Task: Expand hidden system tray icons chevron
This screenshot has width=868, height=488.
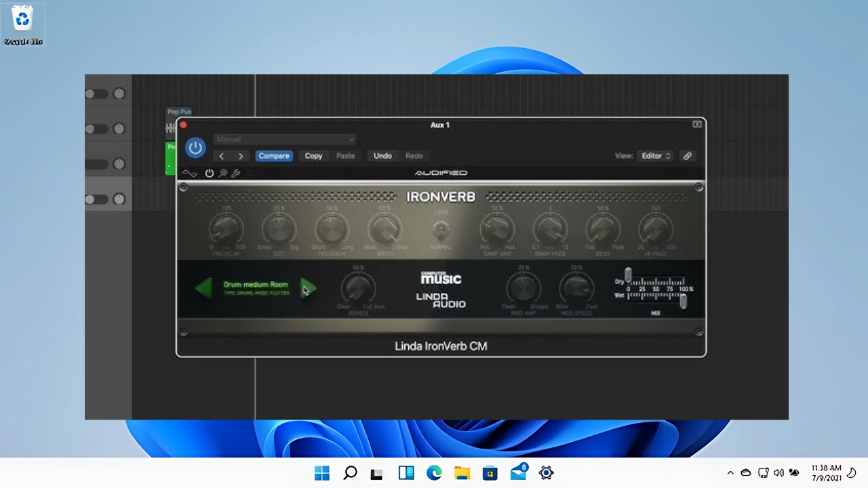Action: (x=730, y=473)
